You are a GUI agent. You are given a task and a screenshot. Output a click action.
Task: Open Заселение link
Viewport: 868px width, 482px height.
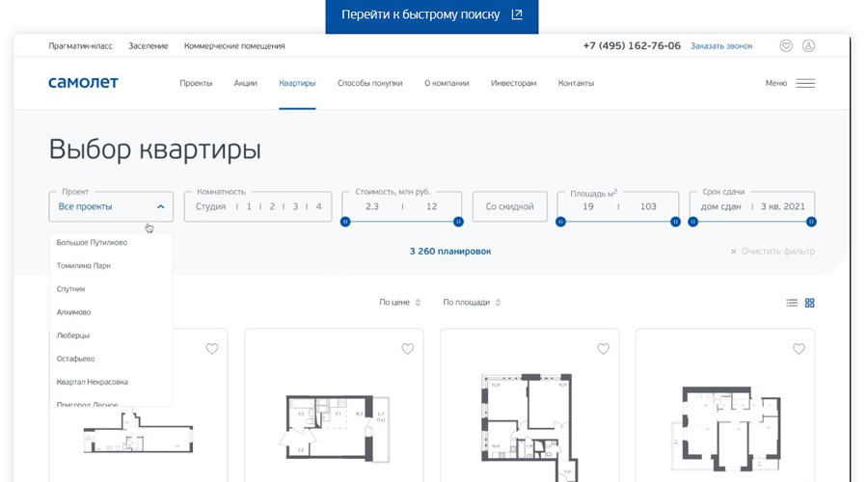pyautogui.click(x=149, y=46)
